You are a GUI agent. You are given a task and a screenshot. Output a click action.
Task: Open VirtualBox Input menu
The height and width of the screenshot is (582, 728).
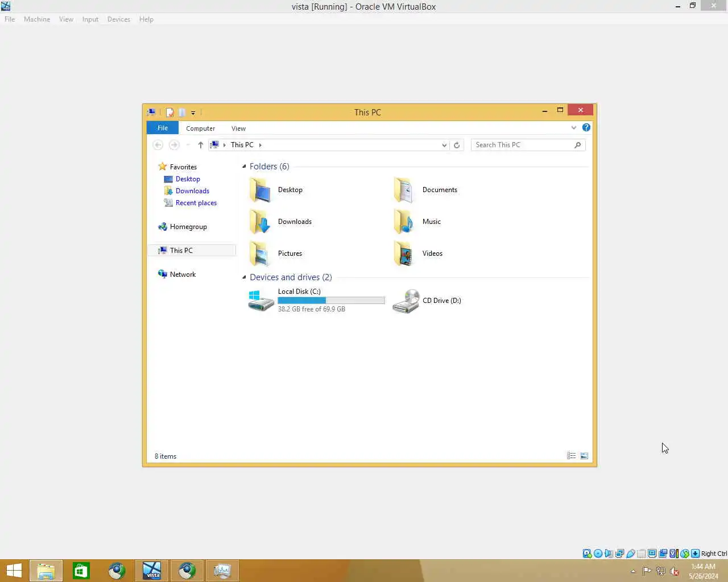tap(90, 19)
